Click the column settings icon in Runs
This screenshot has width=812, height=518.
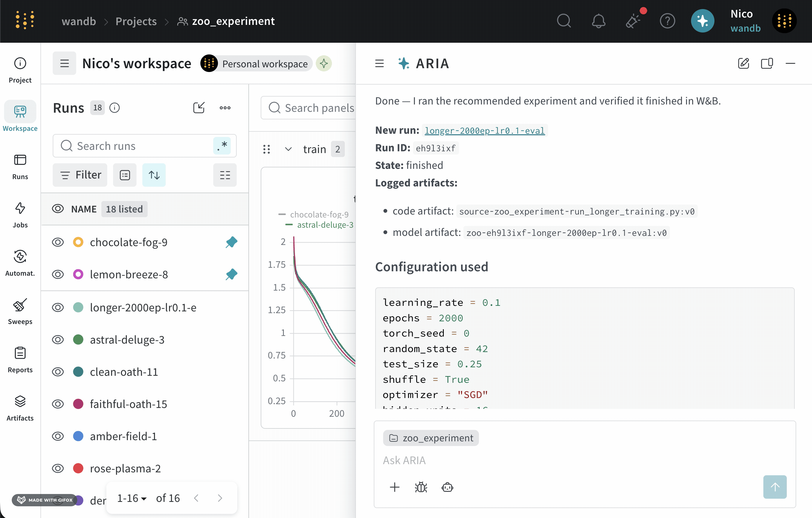point(225,175)
